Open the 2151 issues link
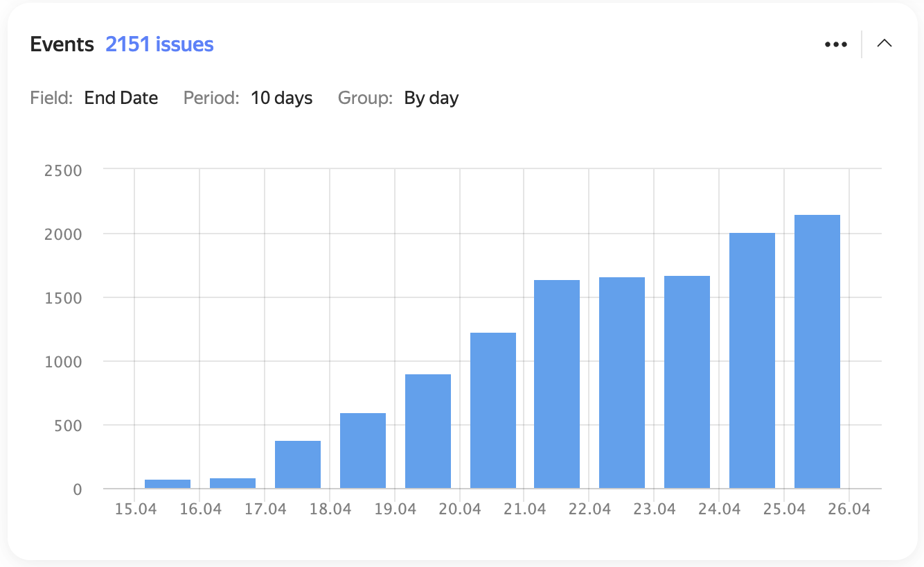Image resolution: width=924 pixels, height=567 pixels. click(159, 44)
